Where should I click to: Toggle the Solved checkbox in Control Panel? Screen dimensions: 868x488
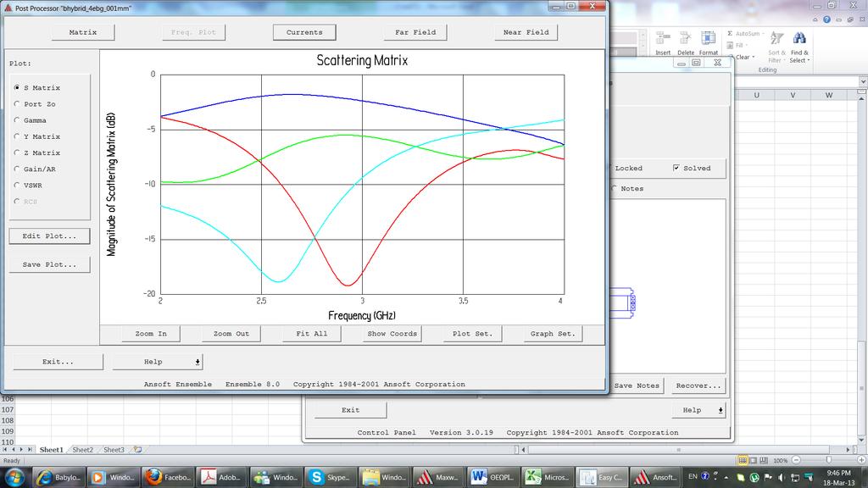click(676, 168)
